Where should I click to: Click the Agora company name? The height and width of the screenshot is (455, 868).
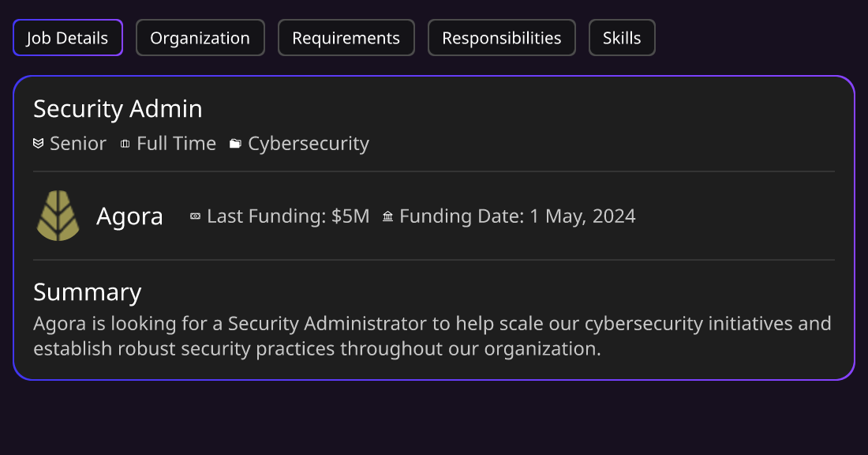click(129, 216)
